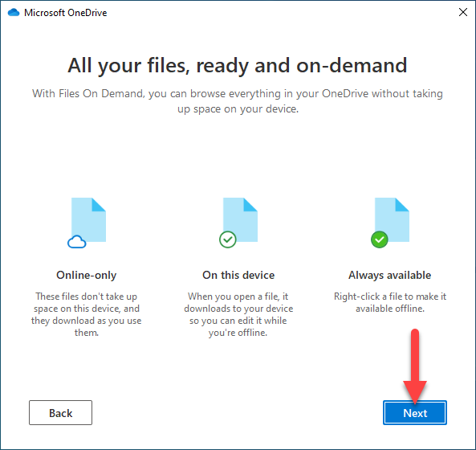Close the Microsoft OneDrive setup window
The image size is (476, 450).
pyautogui.click(x=463, y=12)
